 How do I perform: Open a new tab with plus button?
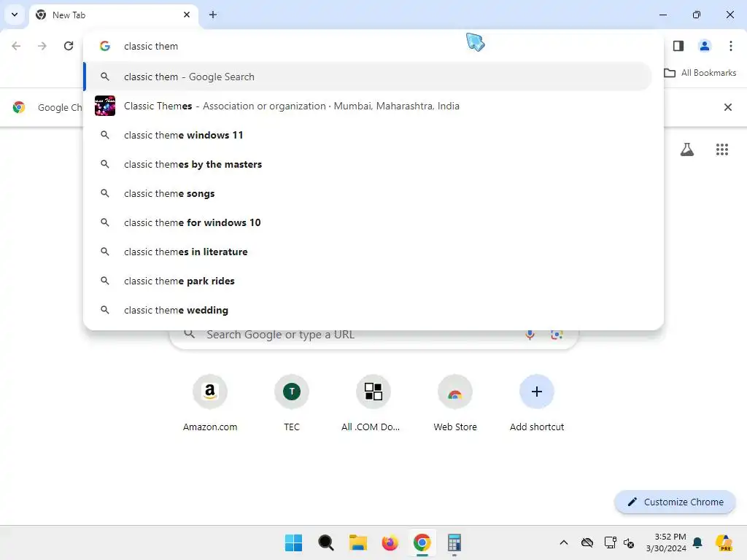[x=213, y=15]
